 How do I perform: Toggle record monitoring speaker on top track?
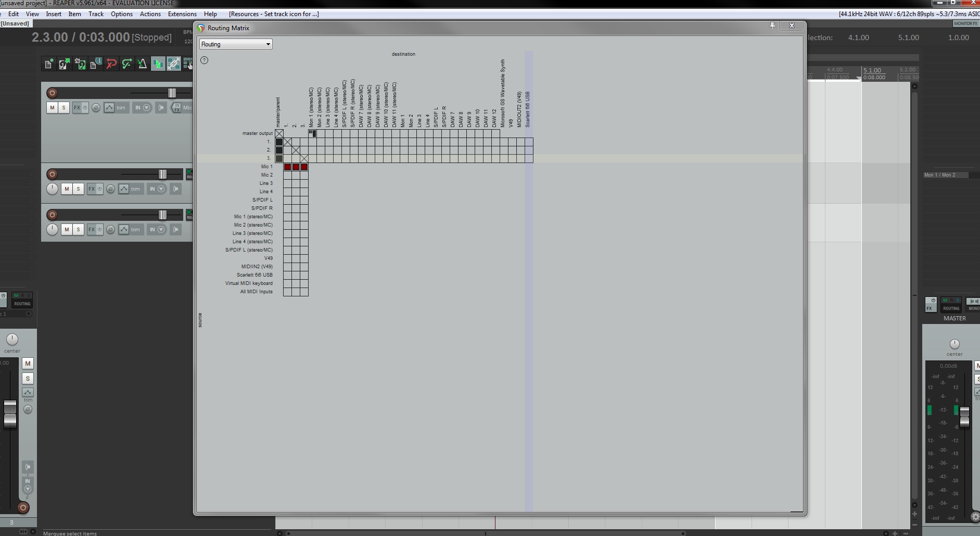(x=161, y=108)
